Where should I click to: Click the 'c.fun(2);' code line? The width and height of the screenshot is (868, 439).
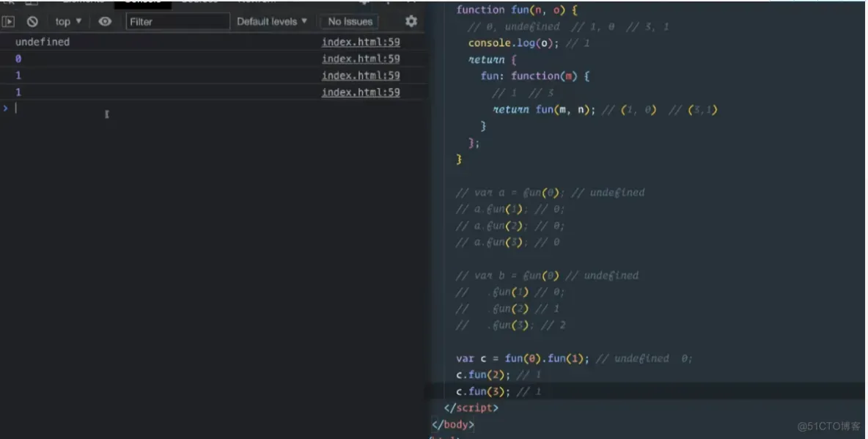pos(483,375)
